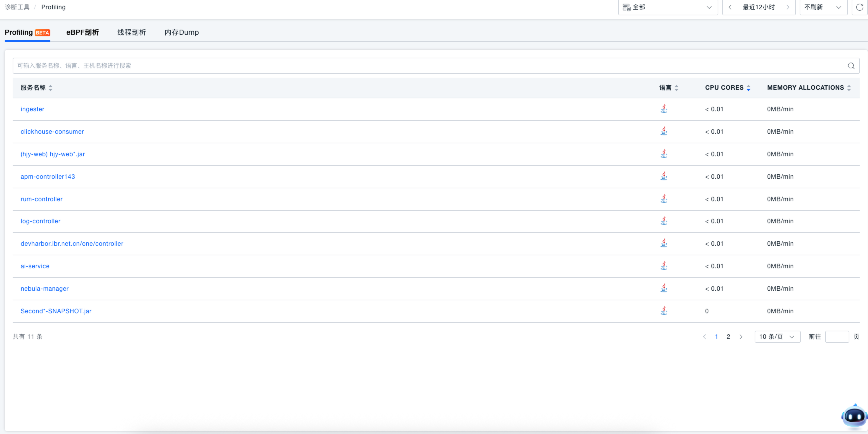
Task: Switch to the eBPF剖析 tab
Action: 82,32
